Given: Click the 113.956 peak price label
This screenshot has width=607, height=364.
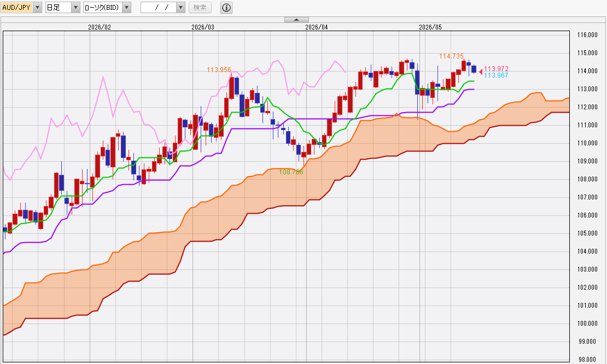Looking at the screenshot, I should tap(219, 69).
